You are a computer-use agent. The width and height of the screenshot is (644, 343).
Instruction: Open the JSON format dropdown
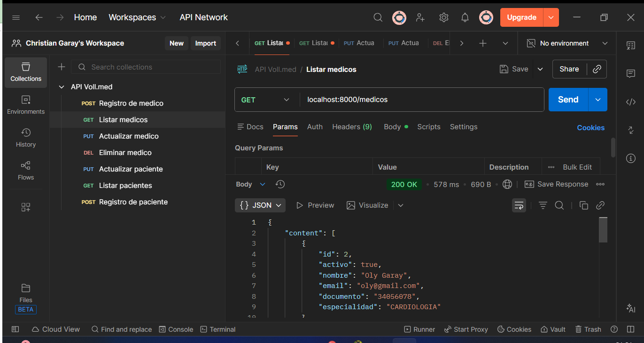click(x=260, y=205)
